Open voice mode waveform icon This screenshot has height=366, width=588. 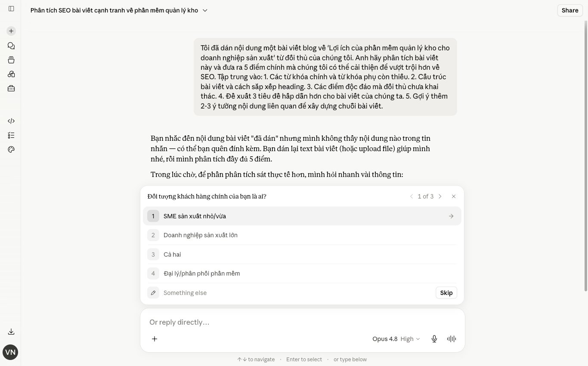tap(452, 339)
